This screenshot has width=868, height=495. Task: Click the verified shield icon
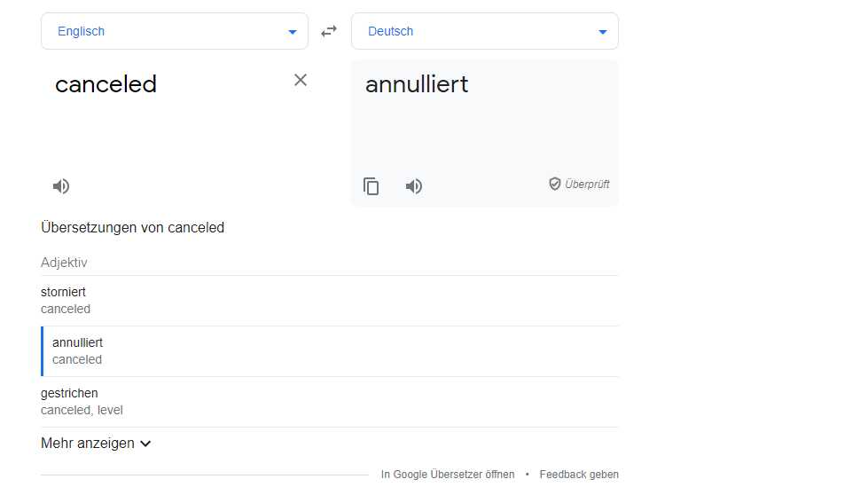coord(555,184)
